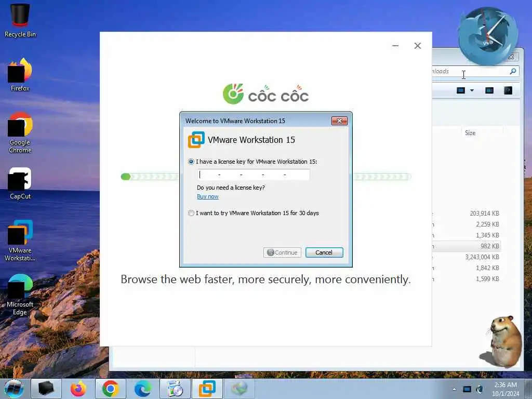Open Edge from the taskbar
The width and height of the screenshot is (532, 399).
[142, 389]
